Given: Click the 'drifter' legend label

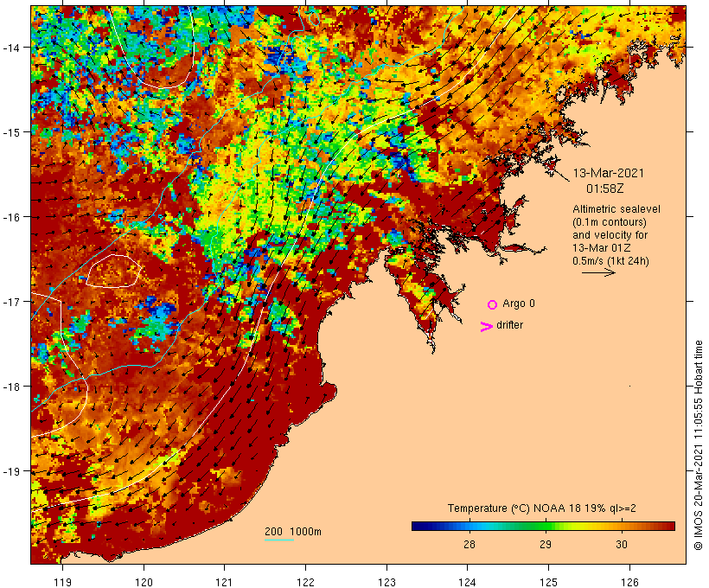Looking at the screenshot, I should click(509, 325).
